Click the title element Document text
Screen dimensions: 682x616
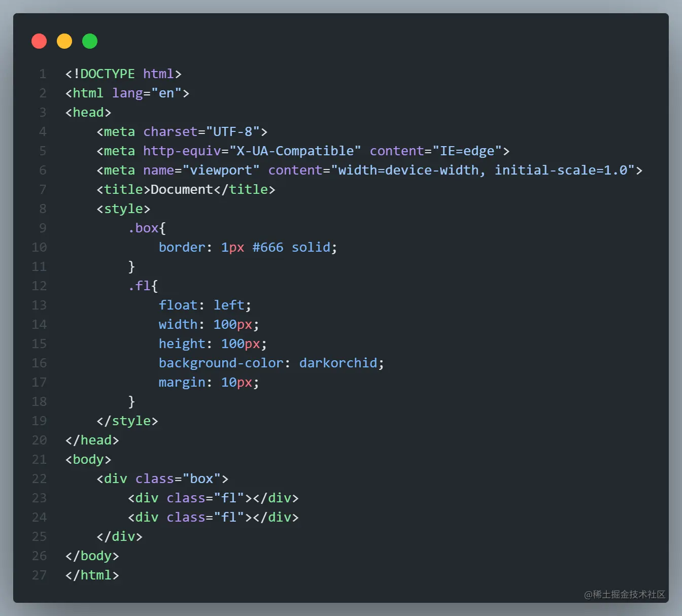tap(181, 189)
